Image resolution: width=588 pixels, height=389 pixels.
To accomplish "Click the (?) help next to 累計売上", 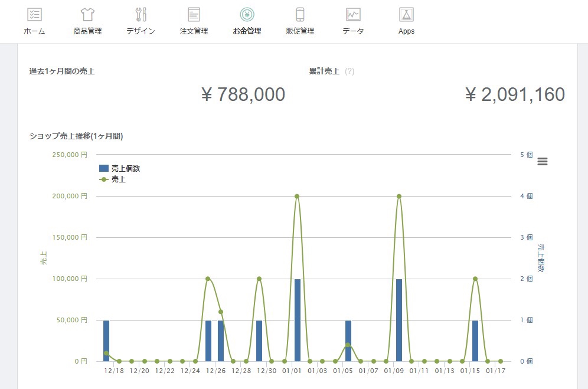I will point(349,71).
